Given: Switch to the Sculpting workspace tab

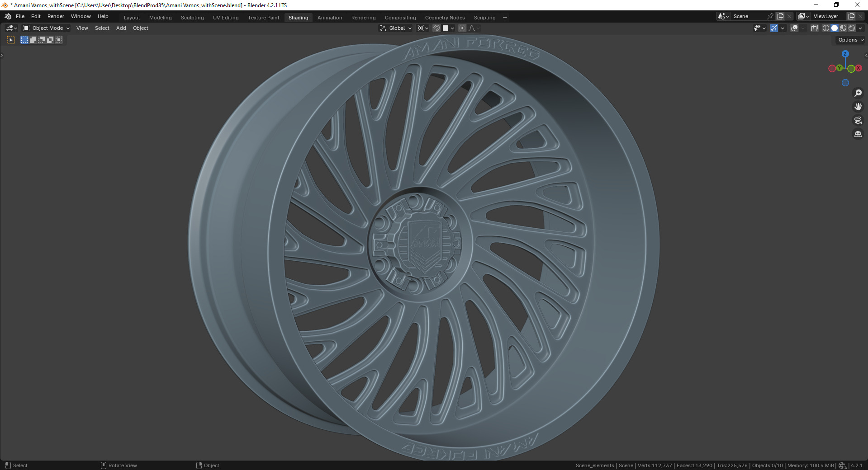Looking at the screenshot, I should click(192, 18).
